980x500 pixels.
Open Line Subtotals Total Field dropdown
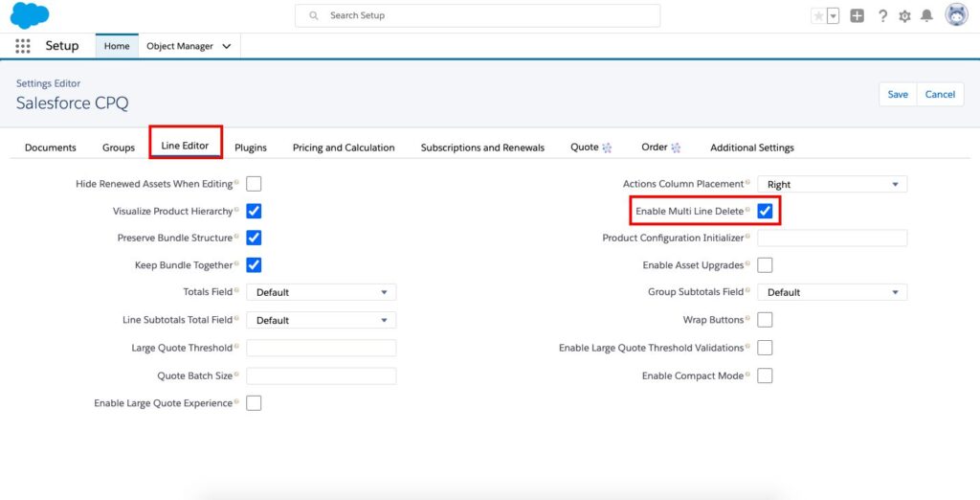(322, 320)
